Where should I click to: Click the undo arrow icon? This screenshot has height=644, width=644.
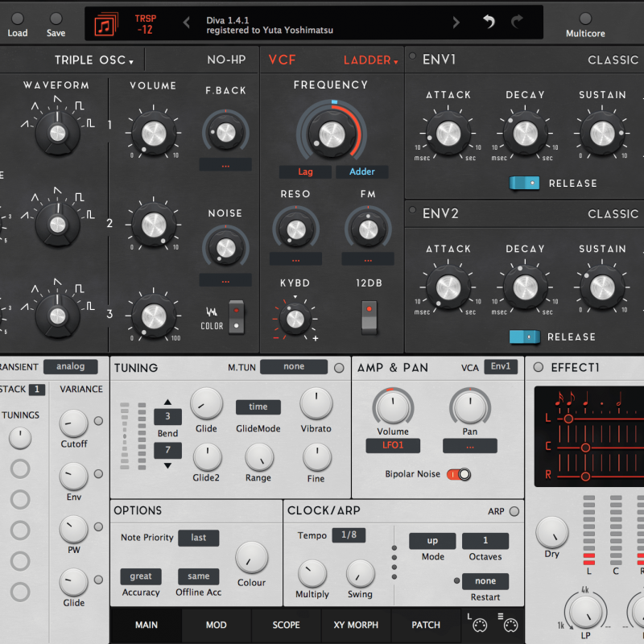[x=489, y=23]
